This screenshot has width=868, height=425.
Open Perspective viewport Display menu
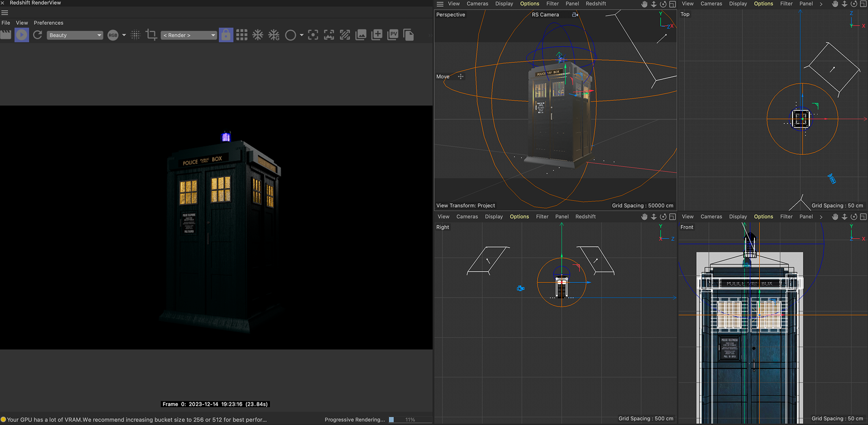[x=504, y=4]
